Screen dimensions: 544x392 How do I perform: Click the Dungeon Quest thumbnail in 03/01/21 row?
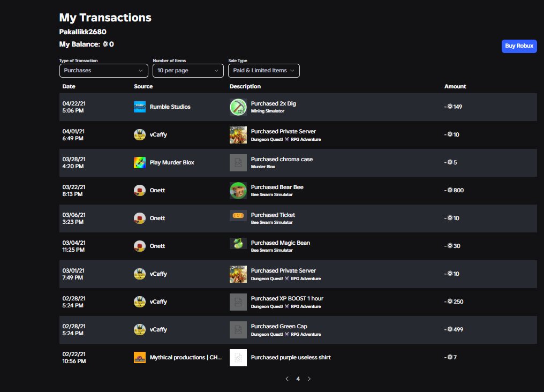[x=238, y=274]
